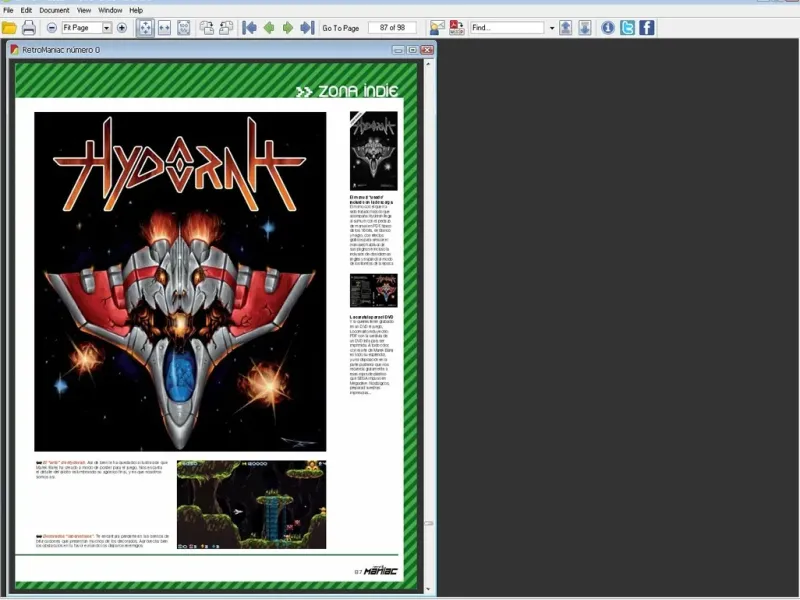Zoom out with the minus button
Viewport: 800px width, 600px height.
coord(52,28)
